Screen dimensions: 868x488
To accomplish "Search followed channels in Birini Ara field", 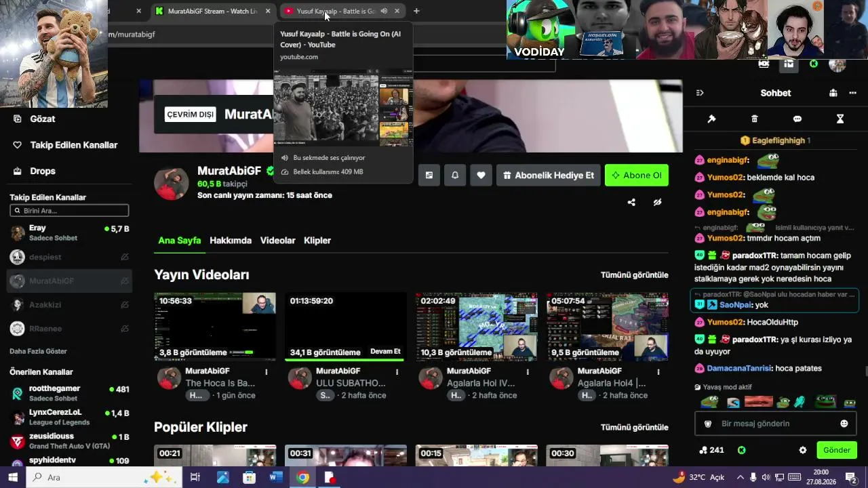I will click(69, 211).
